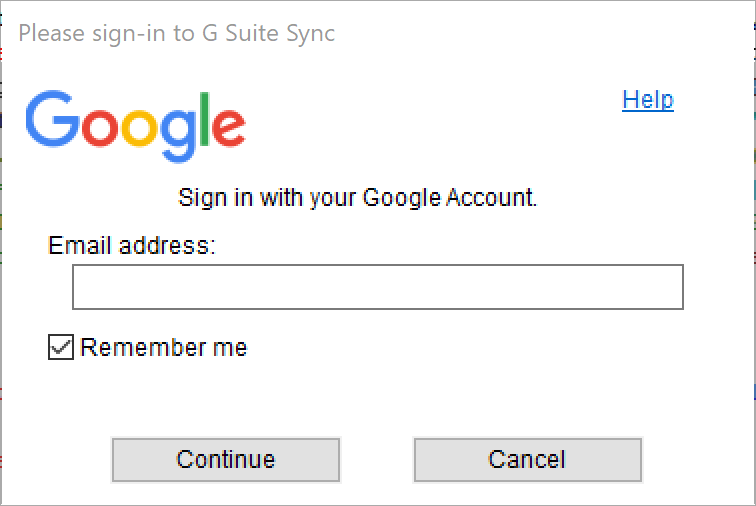756x506 pixels.
Task: Click 'Sign in with your Google Account' text
Action: 357,198
